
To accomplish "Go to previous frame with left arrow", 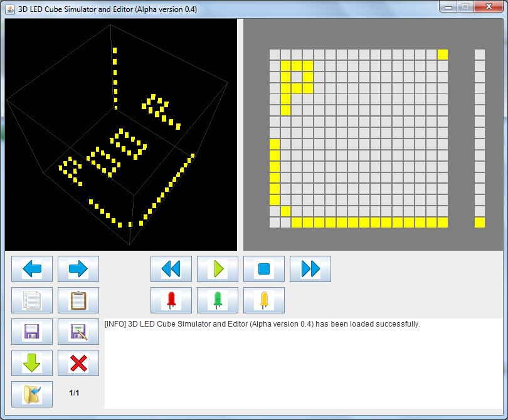I will click(x=32, y=269).
